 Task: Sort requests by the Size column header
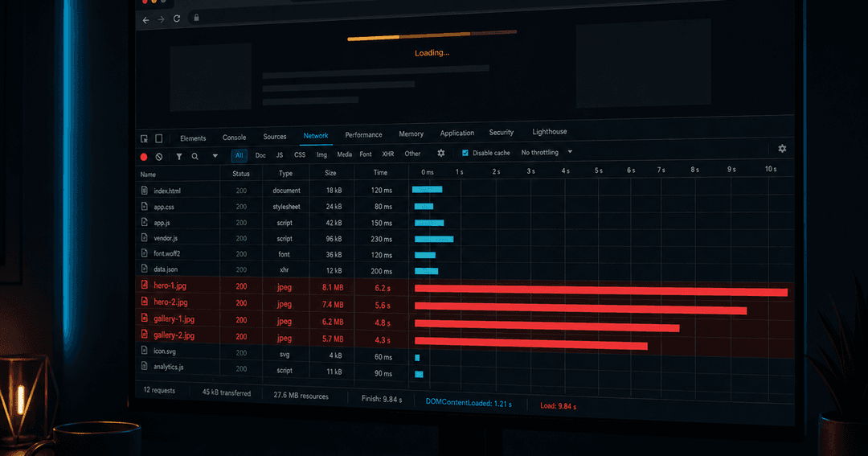[330, 173]
